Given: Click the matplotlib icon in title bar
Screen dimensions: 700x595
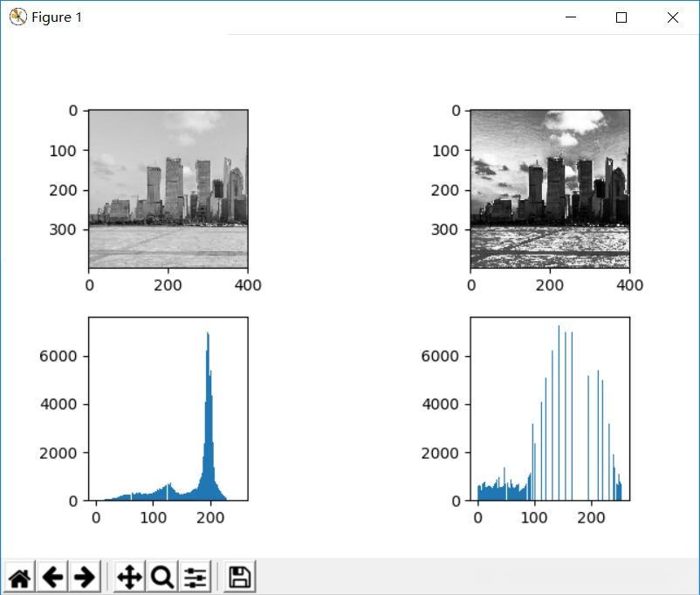Looking at the screenshot, I should (x=17, y=17).
